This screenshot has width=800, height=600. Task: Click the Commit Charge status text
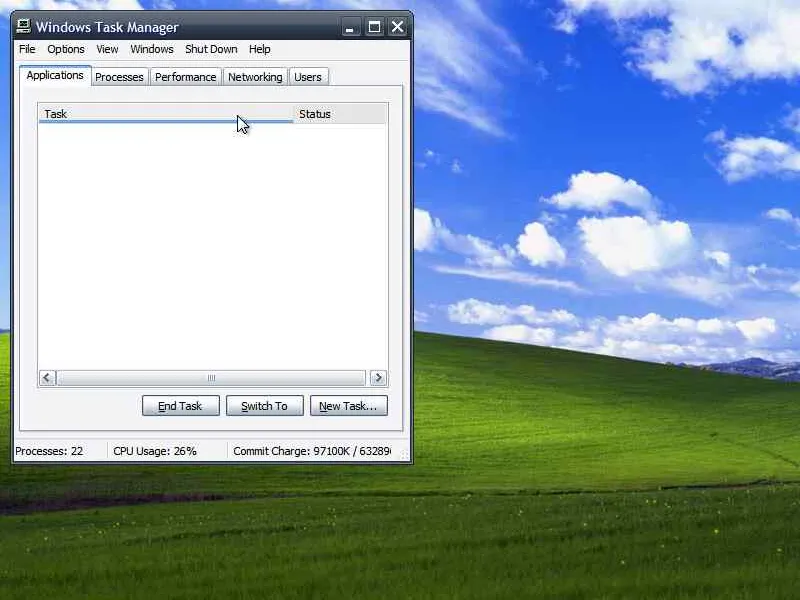click(312, 451)
